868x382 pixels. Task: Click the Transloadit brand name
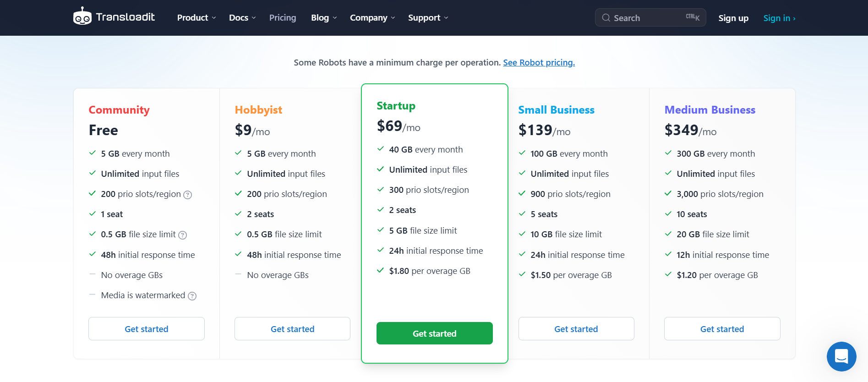click(x=126, y=17)
